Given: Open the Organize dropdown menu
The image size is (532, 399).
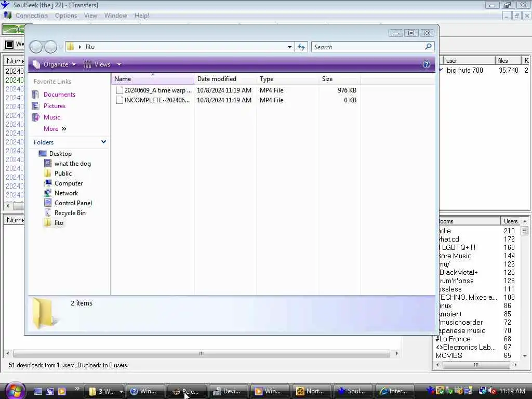Looking at the screenshot, I should coord(54,64).
